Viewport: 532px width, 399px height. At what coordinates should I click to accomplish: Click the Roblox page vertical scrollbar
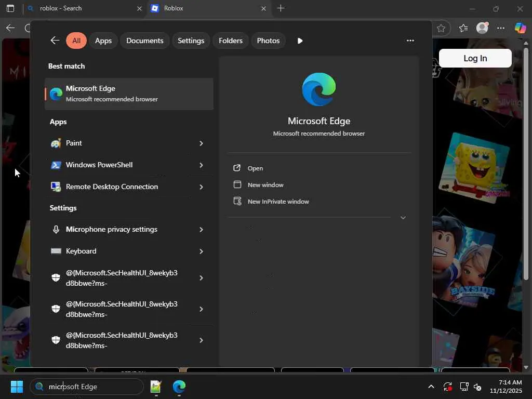[x=526, y=164]
